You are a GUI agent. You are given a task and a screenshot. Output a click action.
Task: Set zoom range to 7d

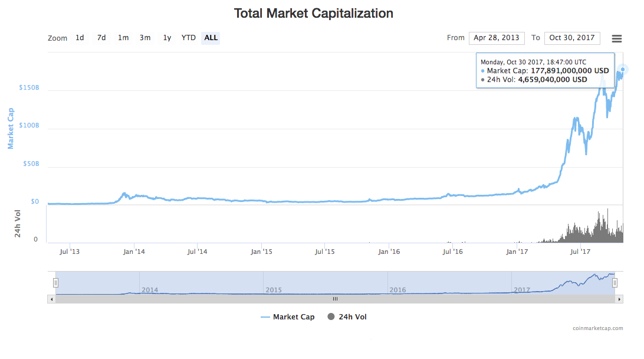click(x=101, y=38)
